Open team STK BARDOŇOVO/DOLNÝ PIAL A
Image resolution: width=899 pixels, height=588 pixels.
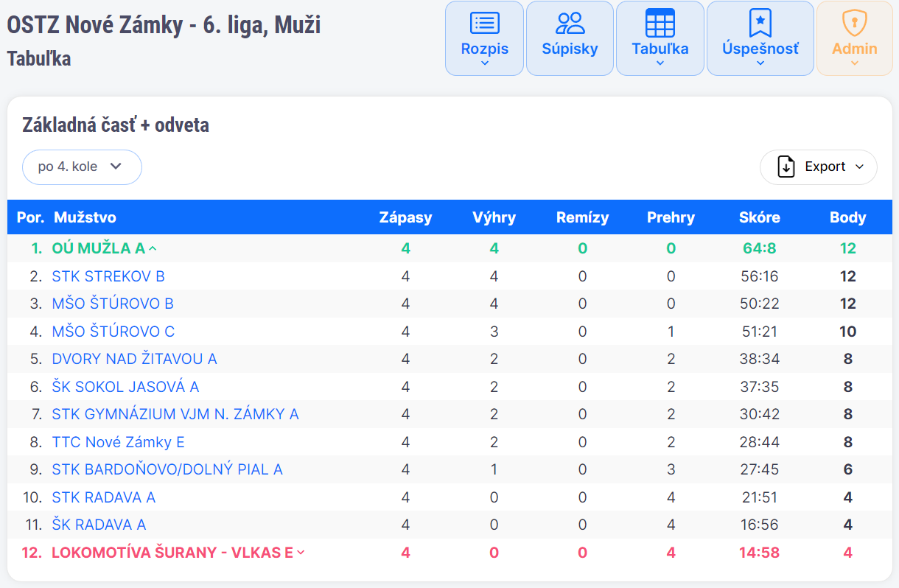(167, 469)
